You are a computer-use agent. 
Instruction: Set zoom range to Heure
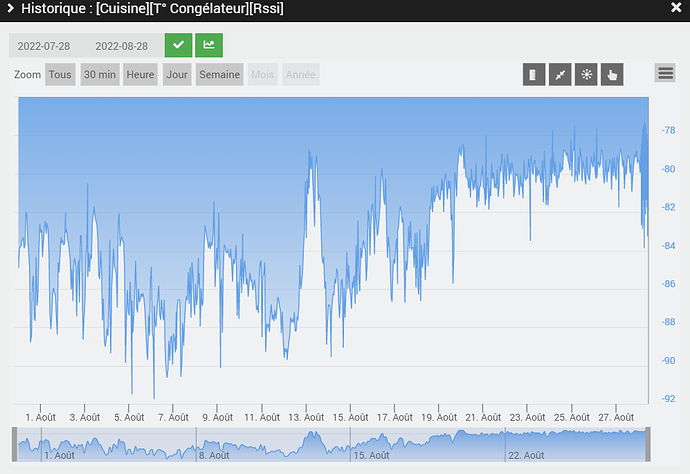[x=140, y=74]
